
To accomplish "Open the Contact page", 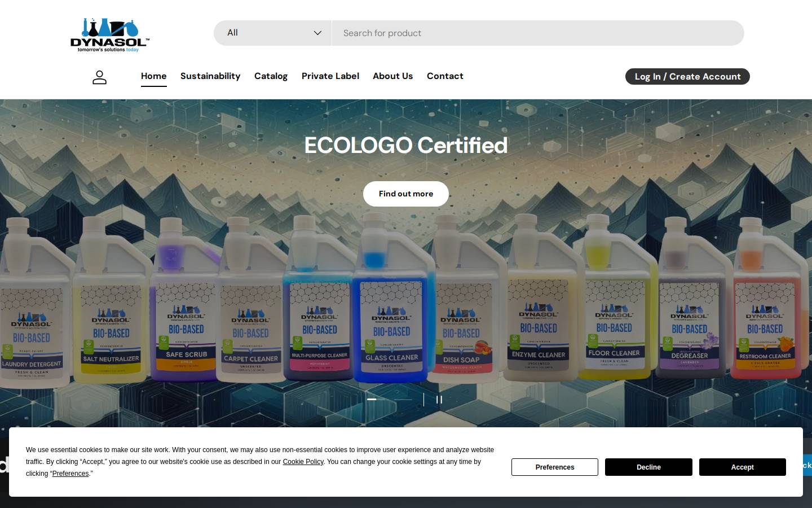I will (x=445, y=76).
